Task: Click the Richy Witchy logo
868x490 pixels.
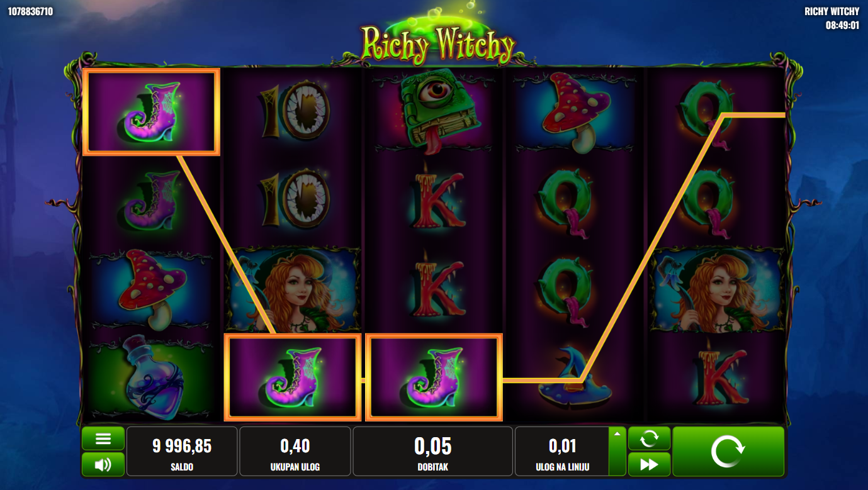Action: coord(437,43)
